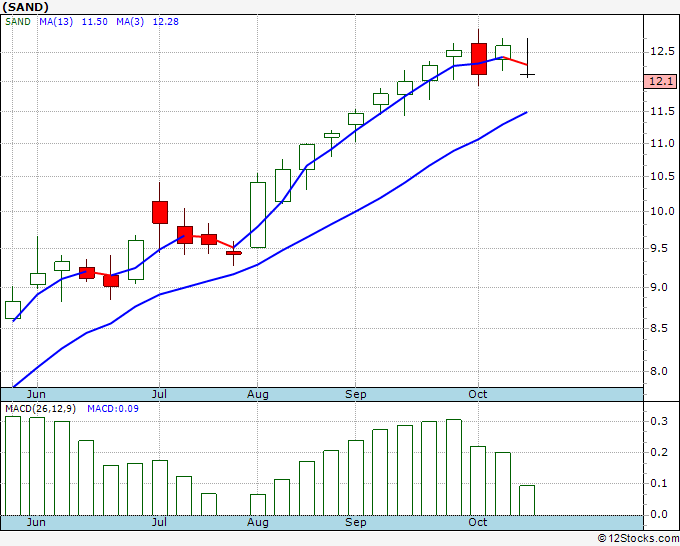This screenshot has width=680, height=546.
Task: Click the 0.0 MACD axis label
Action: (659, 514)
